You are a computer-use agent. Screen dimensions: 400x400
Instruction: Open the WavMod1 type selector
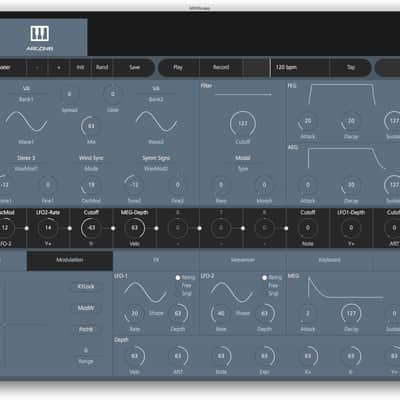pyautogui.click(x=26, y=158)
